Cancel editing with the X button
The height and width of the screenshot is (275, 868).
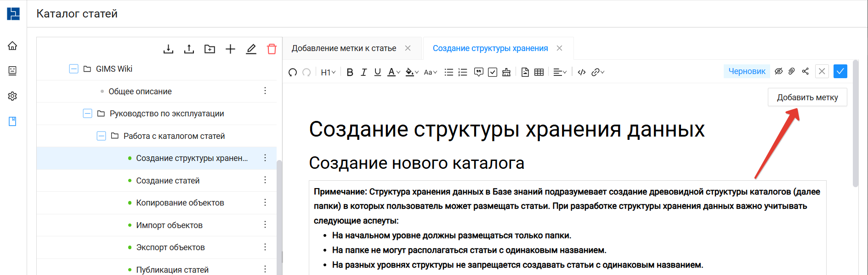coord(822,71)
